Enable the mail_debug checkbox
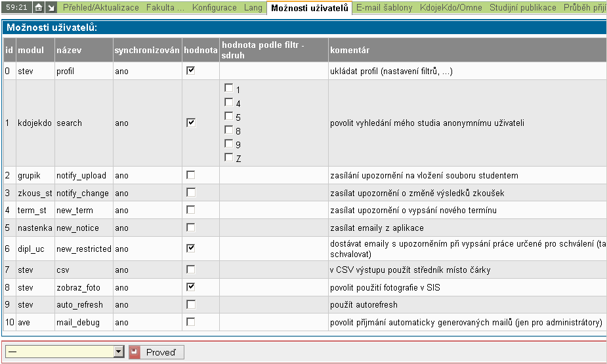 [191, 322]
